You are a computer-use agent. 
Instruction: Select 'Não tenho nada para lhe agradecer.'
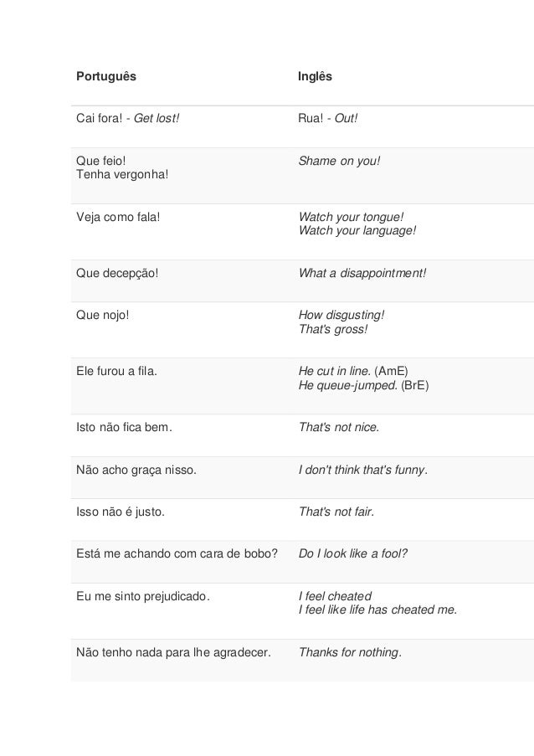173,652
